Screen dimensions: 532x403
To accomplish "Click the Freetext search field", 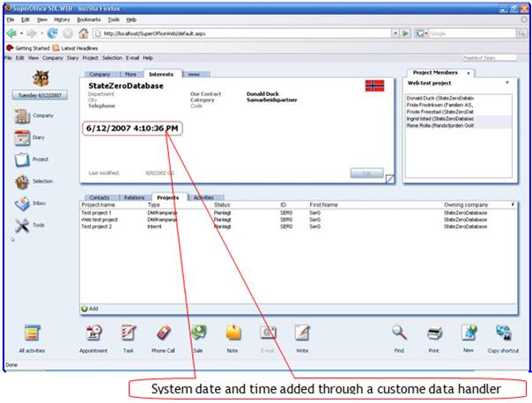I will click(x=490, y=58).
